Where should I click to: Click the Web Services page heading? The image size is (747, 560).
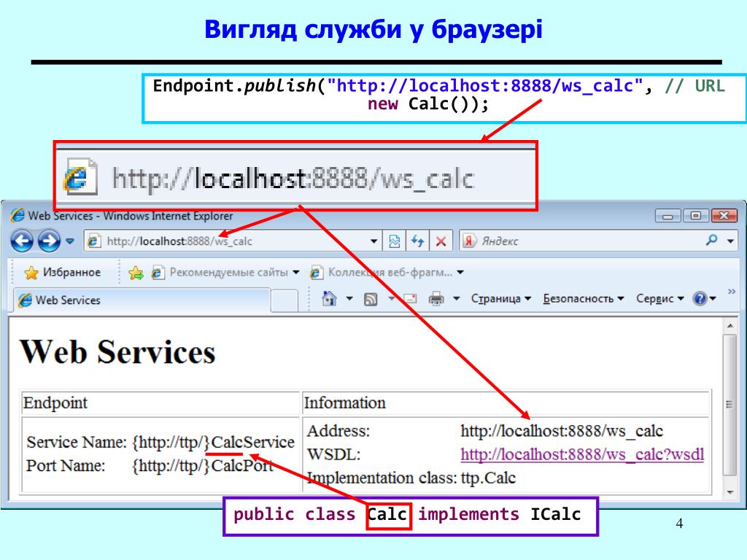click(x=117, y=352)
